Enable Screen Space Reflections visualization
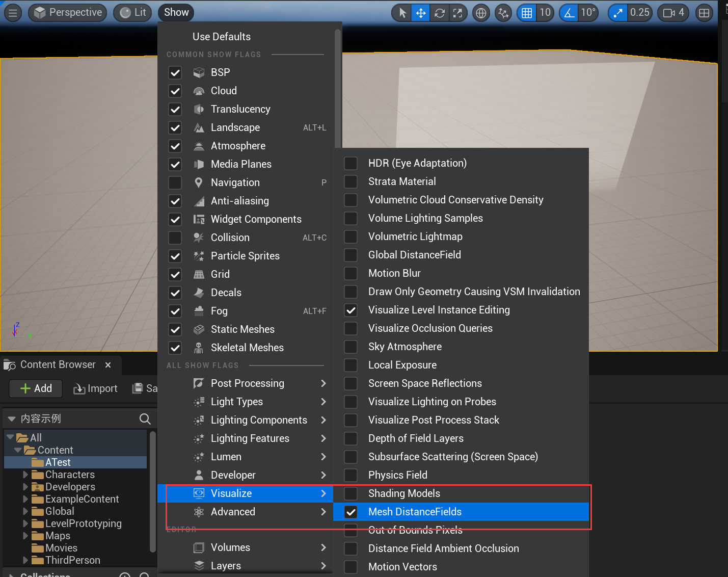This screenshot has height=577, width=728. 351,383
